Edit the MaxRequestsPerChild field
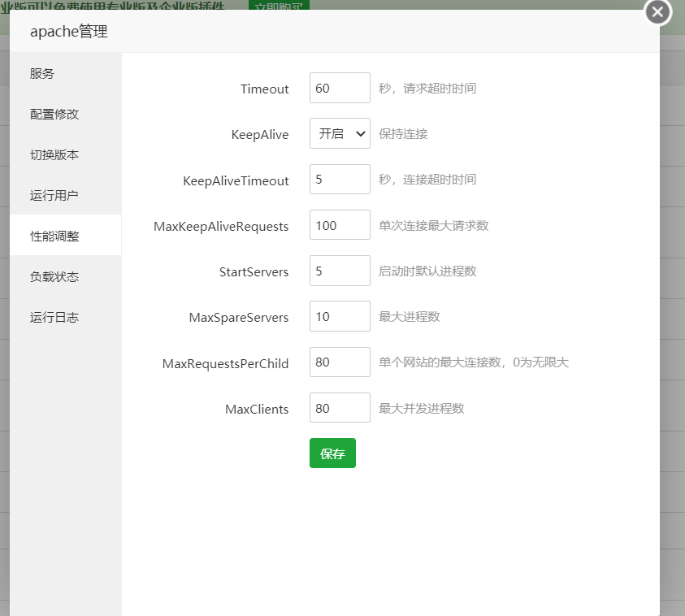The image size is (685, 616). [340, 362]
